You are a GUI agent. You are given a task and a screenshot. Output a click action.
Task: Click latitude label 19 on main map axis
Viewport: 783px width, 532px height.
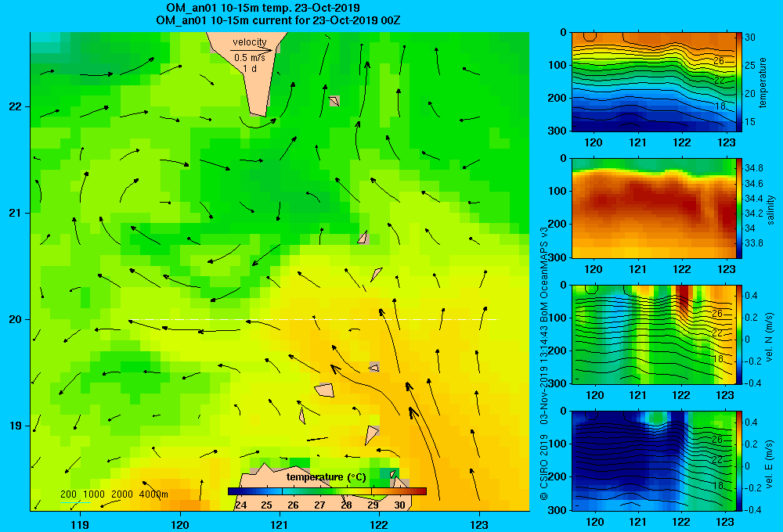point(15,426)
